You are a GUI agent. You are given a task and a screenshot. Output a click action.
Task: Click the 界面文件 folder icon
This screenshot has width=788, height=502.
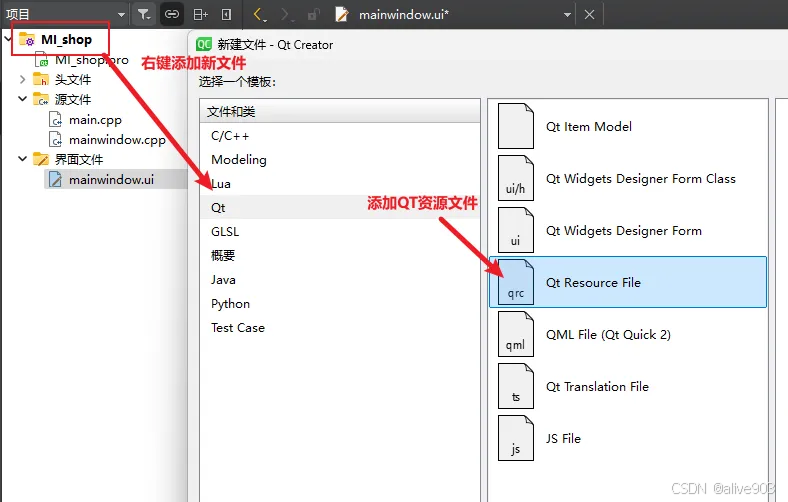tap(41, 159)
